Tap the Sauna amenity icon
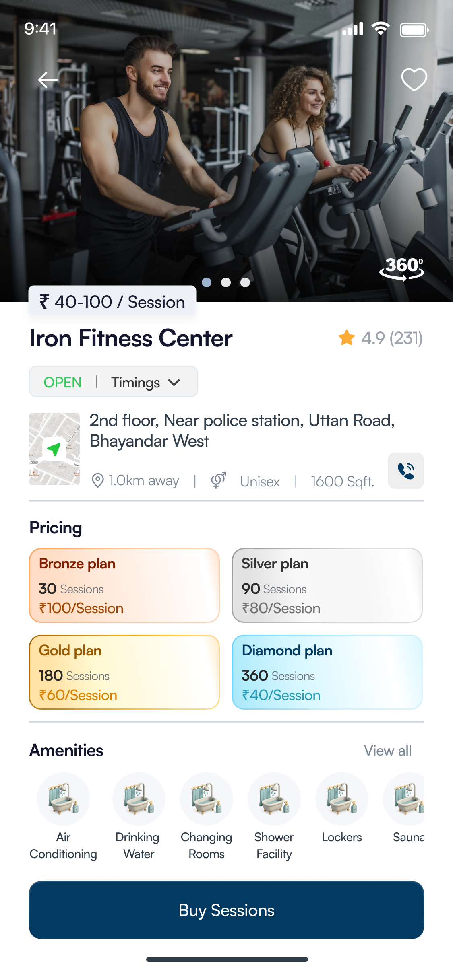 407,799
